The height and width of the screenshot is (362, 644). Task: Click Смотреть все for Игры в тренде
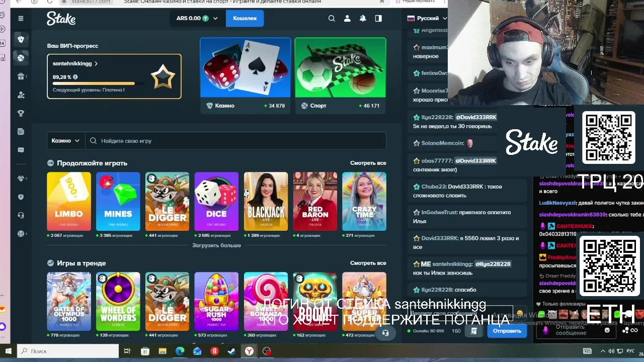[368, 263]
